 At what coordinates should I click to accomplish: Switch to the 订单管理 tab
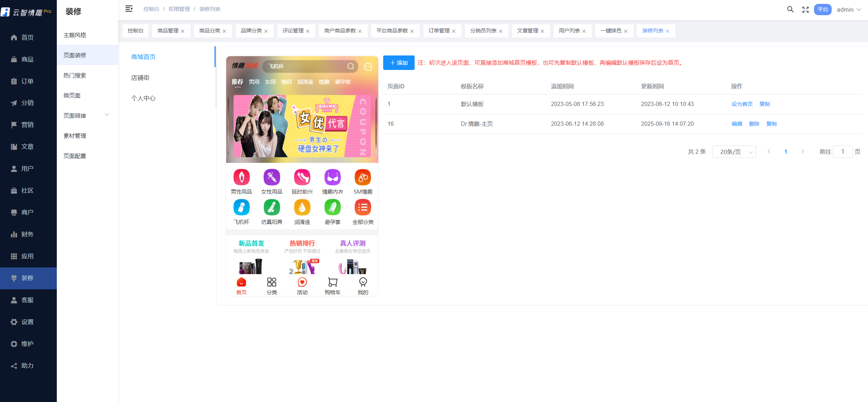click(x=439, y=31)
